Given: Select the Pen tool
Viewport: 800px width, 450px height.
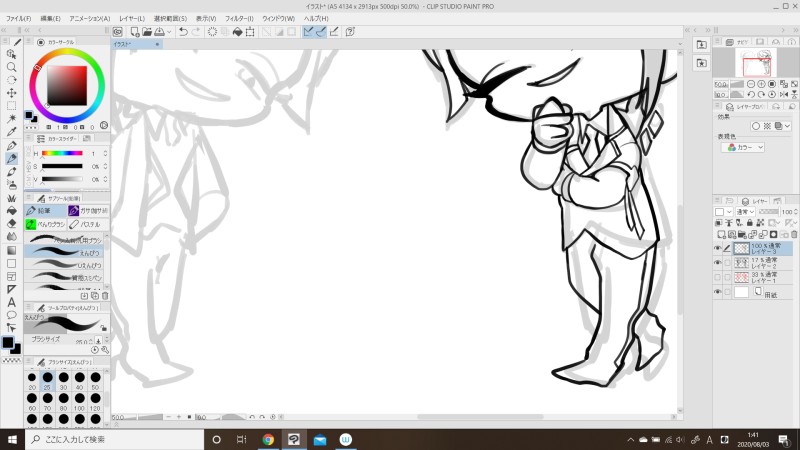Looking at the screenshot, I should (x=11, y=145).
